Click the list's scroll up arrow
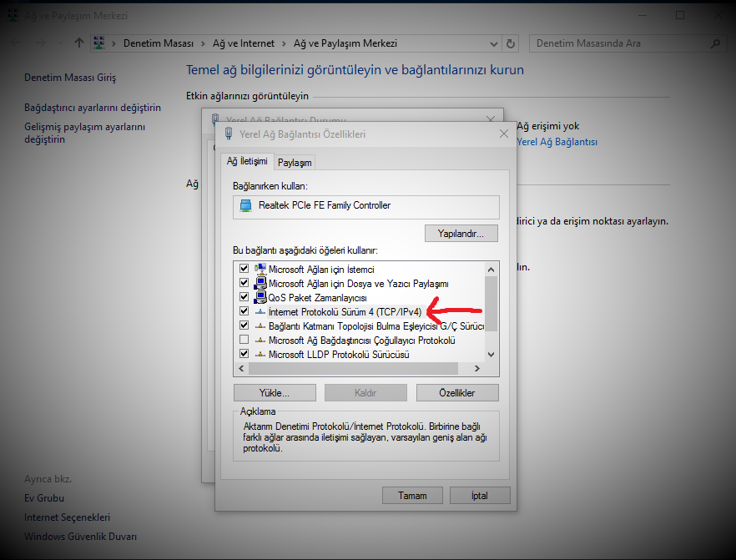The height and width of the screenshot is (560, 736). [x=491, y=270]
